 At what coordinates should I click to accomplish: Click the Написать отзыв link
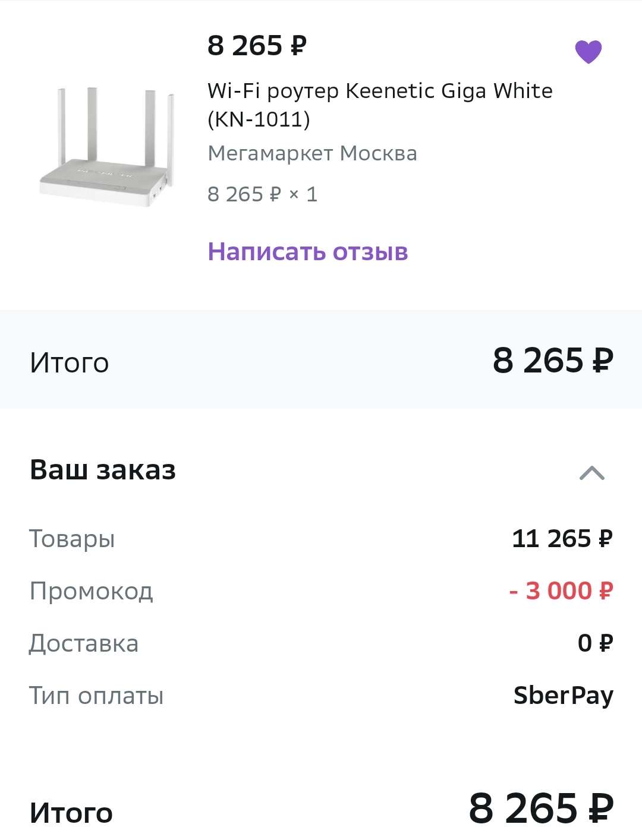click(x=307, y=251)
